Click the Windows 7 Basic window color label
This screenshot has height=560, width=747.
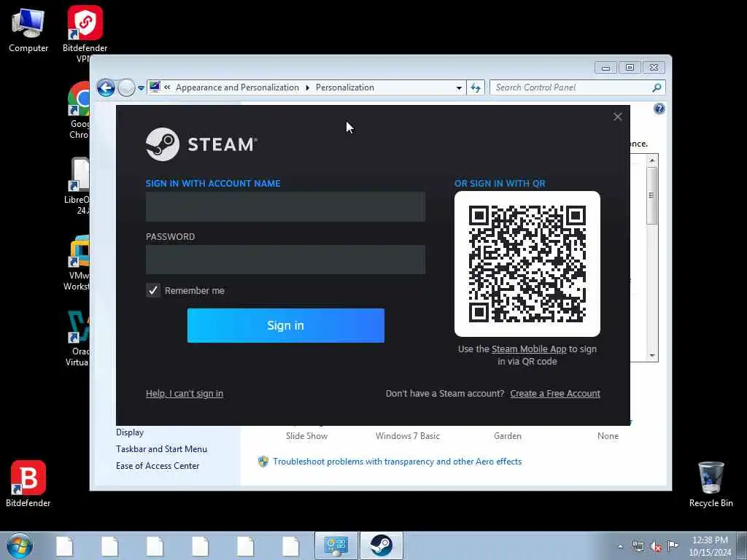408,436
